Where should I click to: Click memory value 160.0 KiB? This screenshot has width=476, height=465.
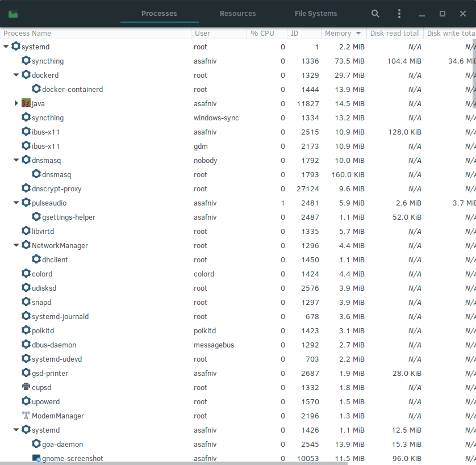click(x=348, y=174)
